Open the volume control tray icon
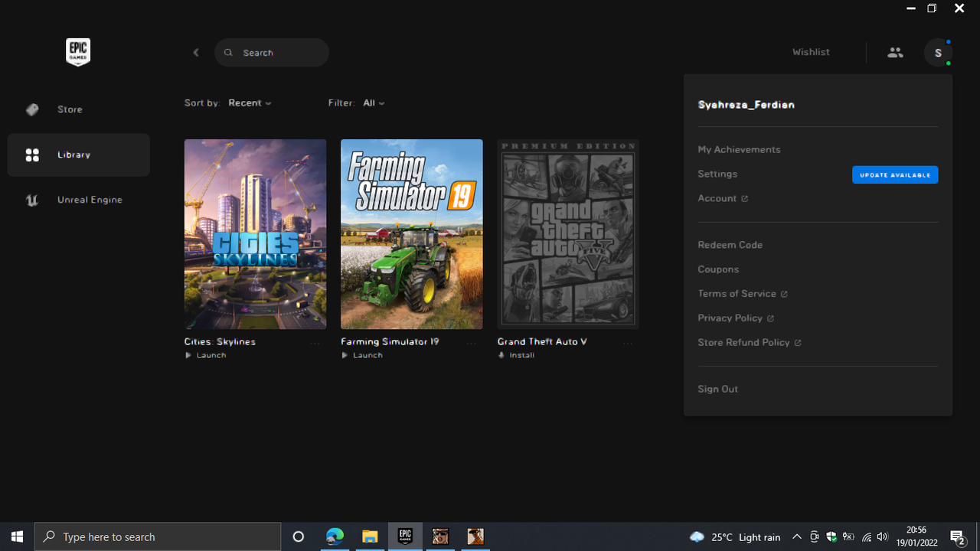Image resolution: width=980 pixels, height=551 pixels. [x=883, y=537]
